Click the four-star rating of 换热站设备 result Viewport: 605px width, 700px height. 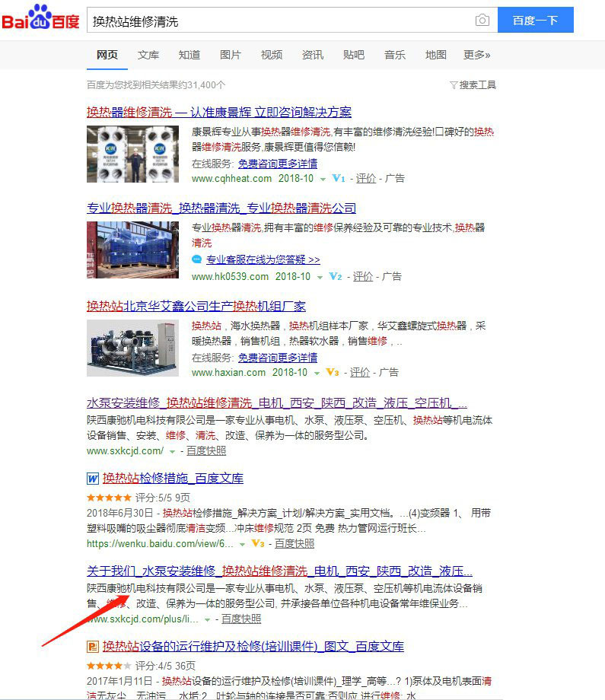click(109, 666)
